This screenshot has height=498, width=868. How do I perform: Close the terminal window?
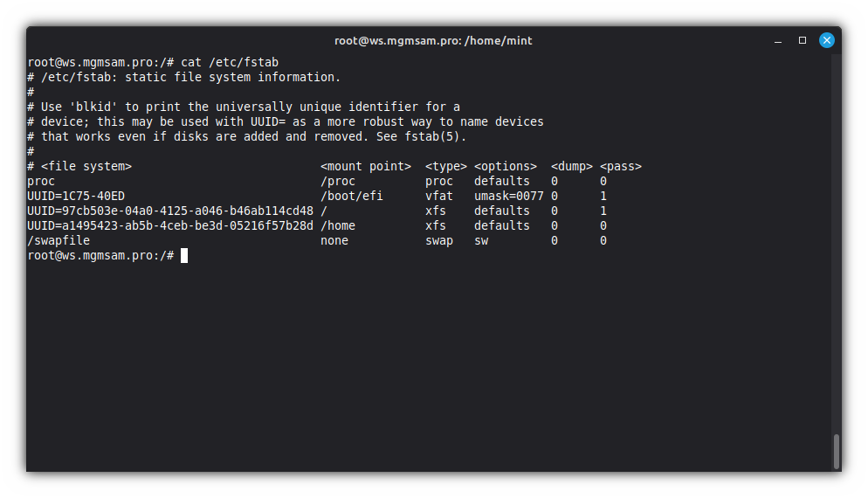click(x=826, y=40)
